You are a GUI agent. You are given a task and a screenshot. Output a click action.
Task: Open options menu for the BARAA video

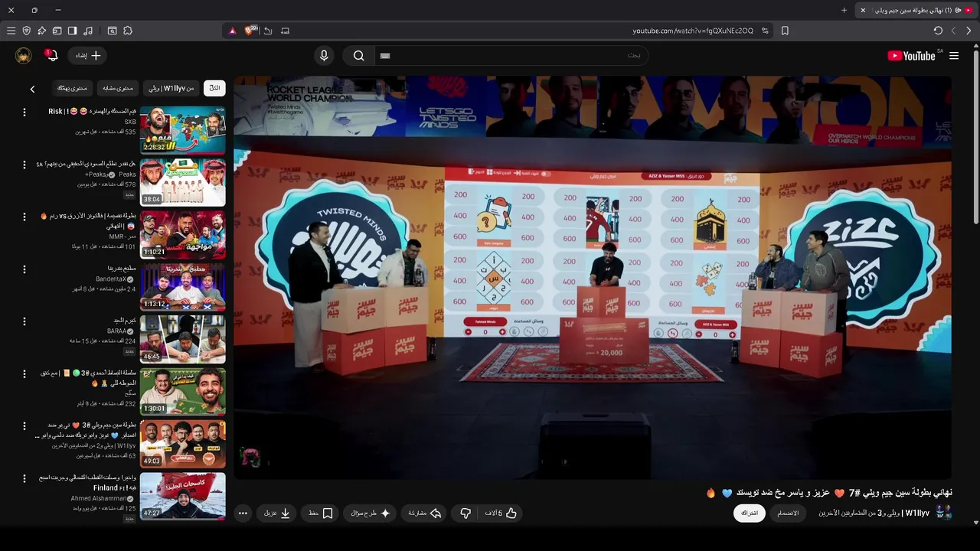tap(24, 321)
